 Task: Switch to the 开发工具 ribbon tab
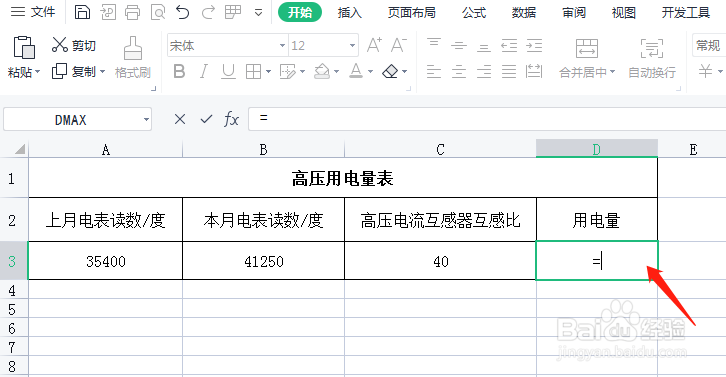686,13
